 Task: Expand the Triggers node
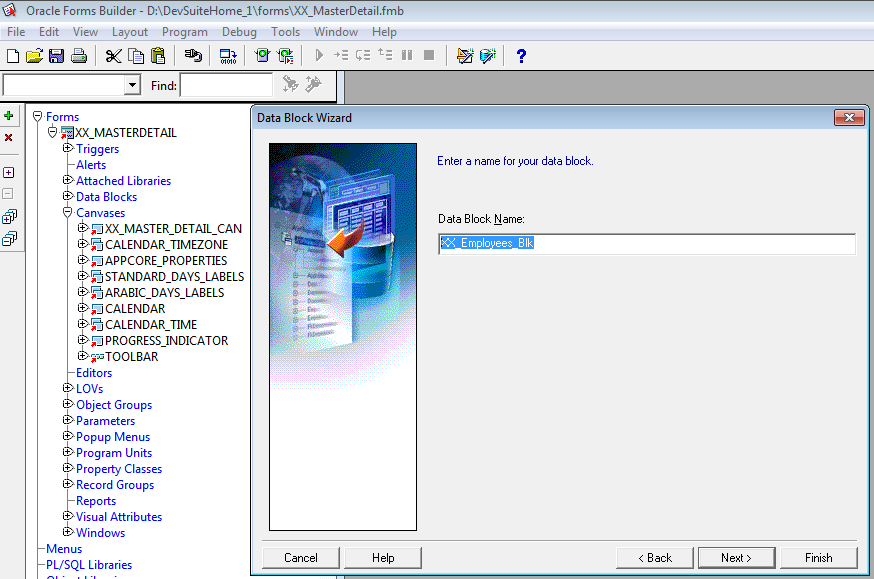[68, 148]
